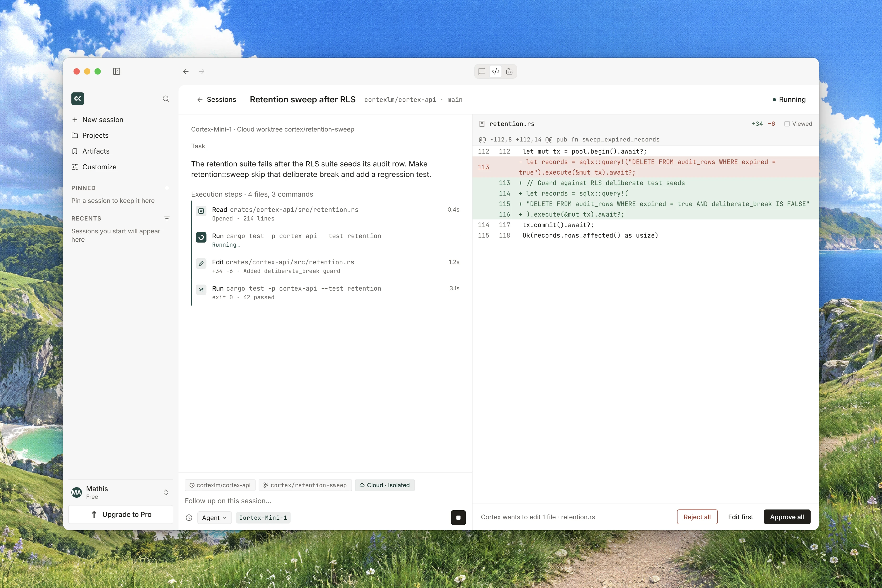This screenshot has width=882, height=588.
Task: Click the completed cargo test terminal icon
Action: coord(201,290)
